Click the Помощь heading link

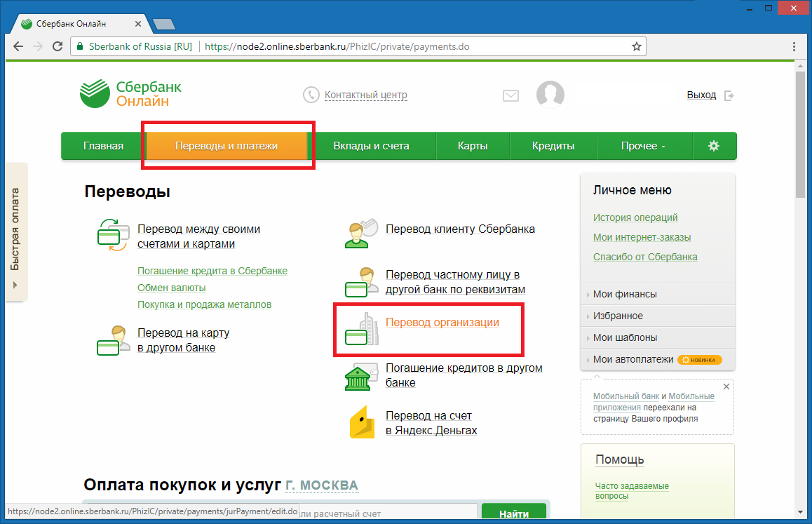click(620, 459)
